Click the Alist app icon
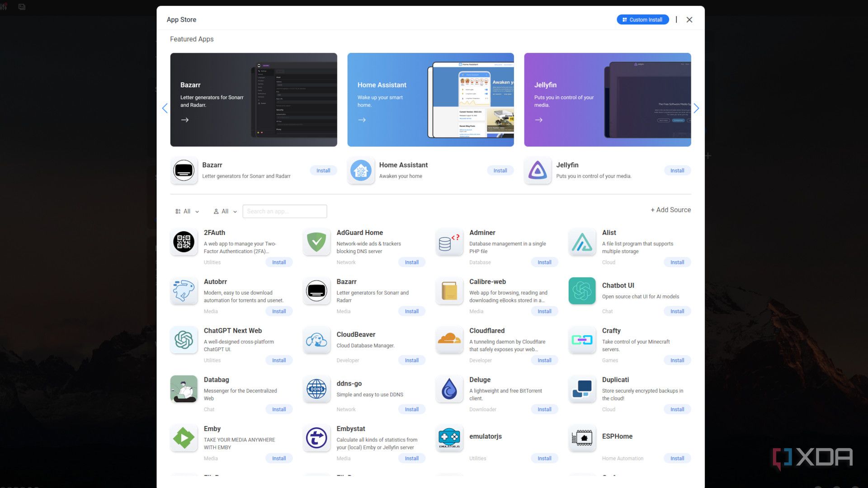This screenshot has width=868, height=488. tap(582, 242)
